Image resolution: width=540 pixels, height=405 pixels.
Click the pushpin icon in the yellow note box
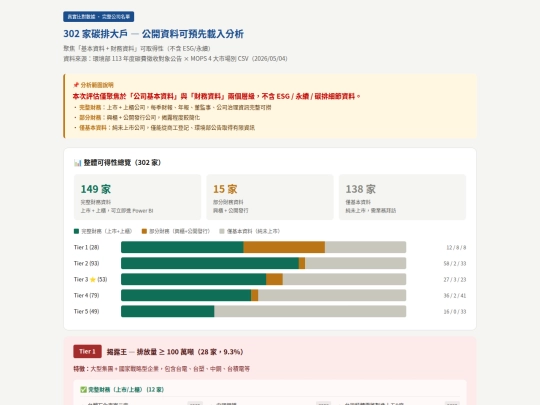pyautogui.click(x=76, y=85)
